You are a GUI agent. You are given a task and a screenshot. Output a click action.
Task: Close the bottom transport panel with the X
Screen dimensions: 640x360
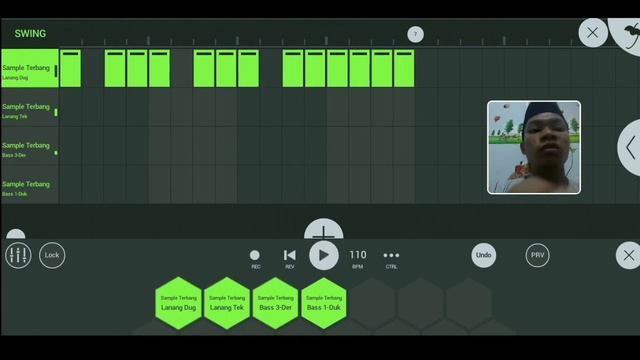628,256
